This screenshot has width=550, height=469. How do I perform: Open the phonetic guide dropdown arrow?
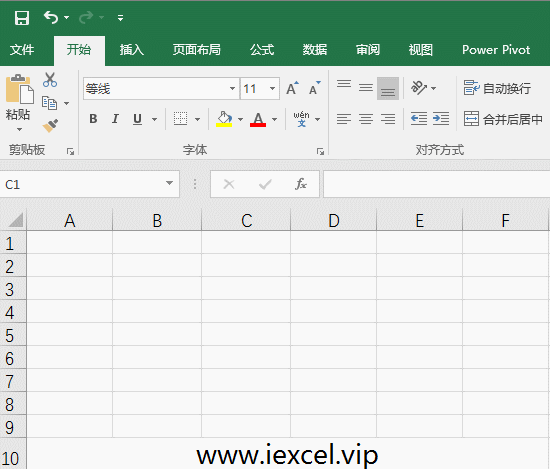click(317, 119)
